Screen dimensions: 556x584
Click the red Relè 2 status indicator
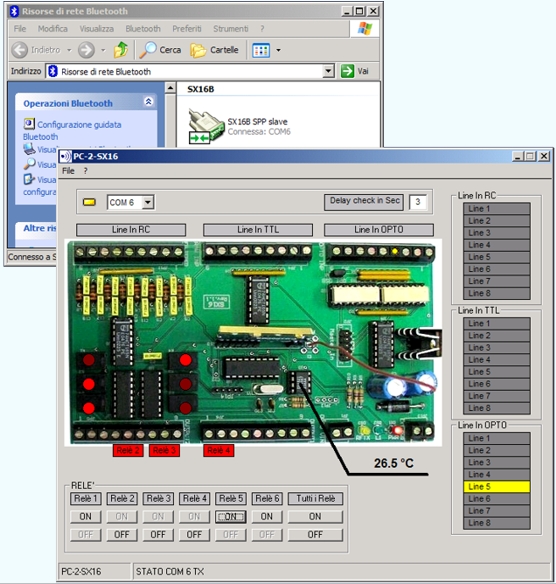tap(128, 451)
